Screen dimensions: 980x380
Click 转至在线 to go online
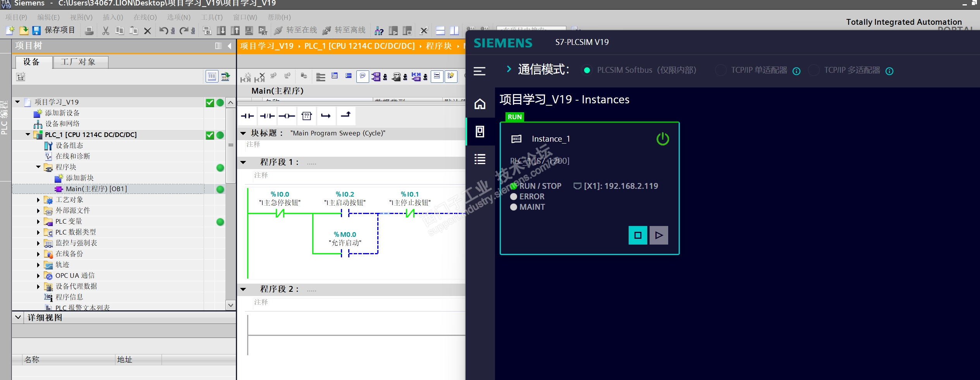pyautogui.click(x=296, y=30)
